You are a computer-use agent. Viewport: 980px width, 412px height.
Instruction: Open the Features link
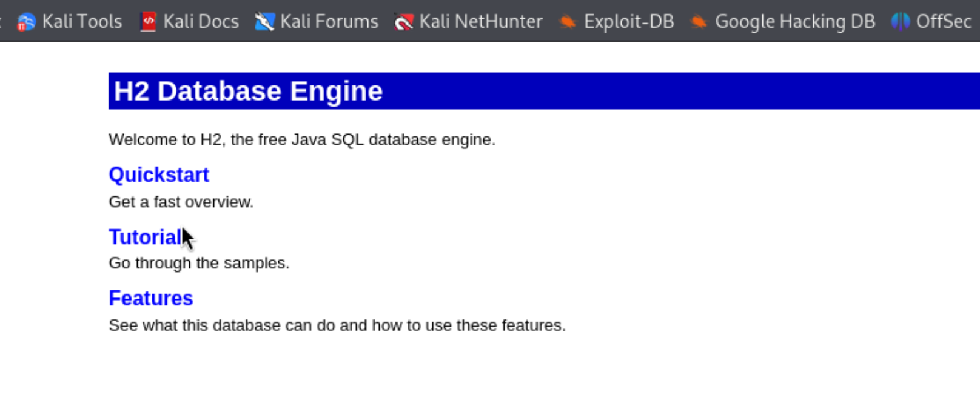(151, 298)
